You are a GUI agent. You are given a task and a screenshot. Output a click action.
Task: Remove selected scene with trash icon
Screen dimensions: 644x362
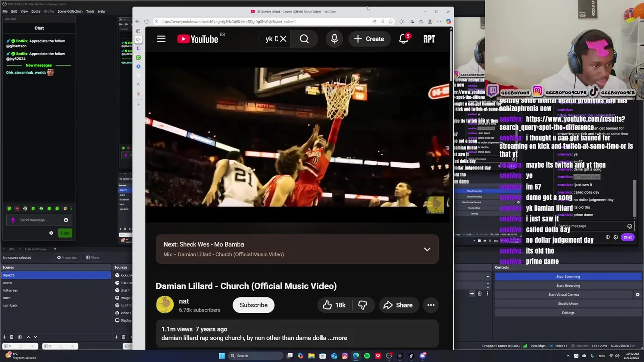(12, 337)
